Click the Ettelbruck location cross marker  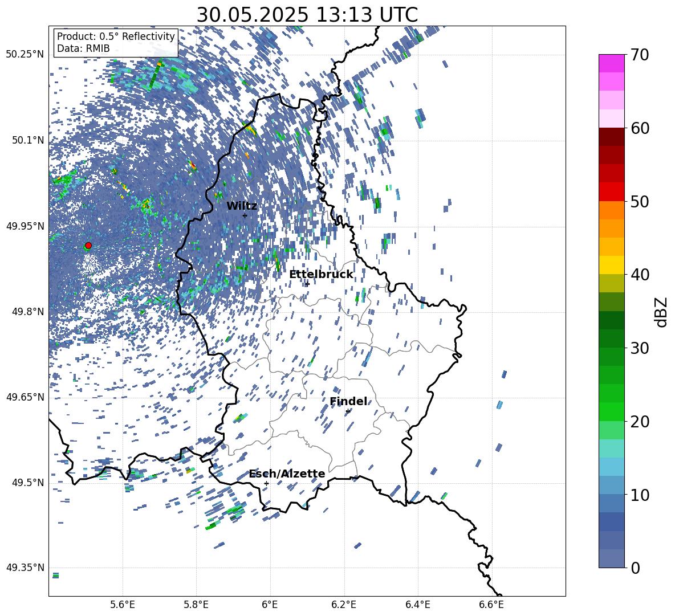click(307, 284)
